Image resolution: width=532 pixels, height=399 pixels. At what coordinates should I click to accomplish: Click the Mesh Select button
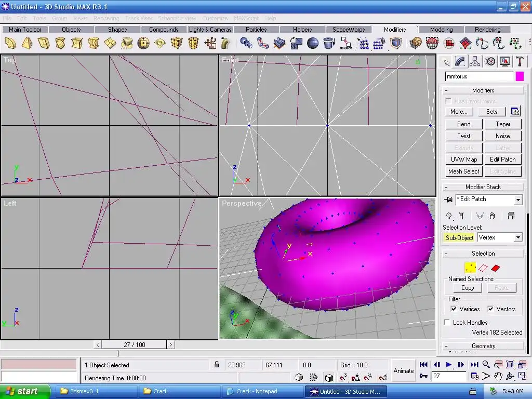click(464, 171)
